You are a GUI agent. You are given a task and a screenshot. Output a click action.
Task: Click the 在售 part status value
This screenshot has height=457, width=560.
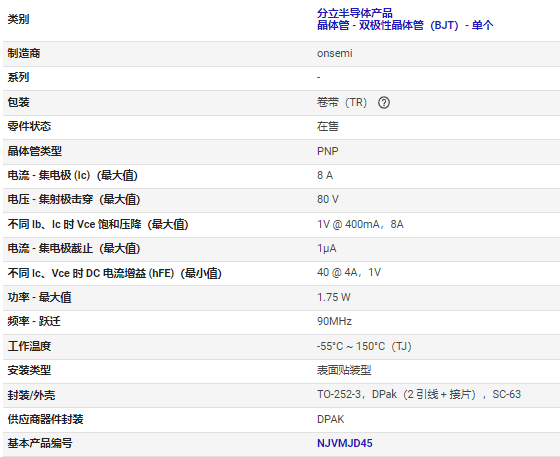pyautogui.click(x=328, y=126)
